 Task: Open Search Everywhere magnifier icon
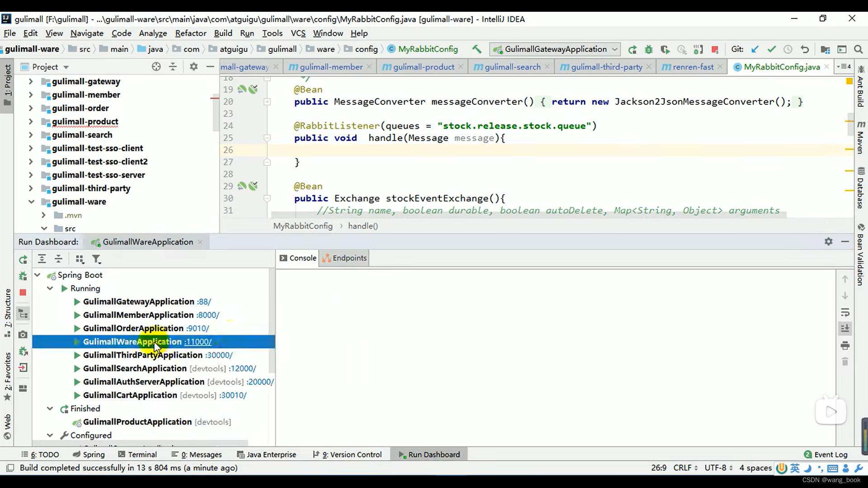858,49
